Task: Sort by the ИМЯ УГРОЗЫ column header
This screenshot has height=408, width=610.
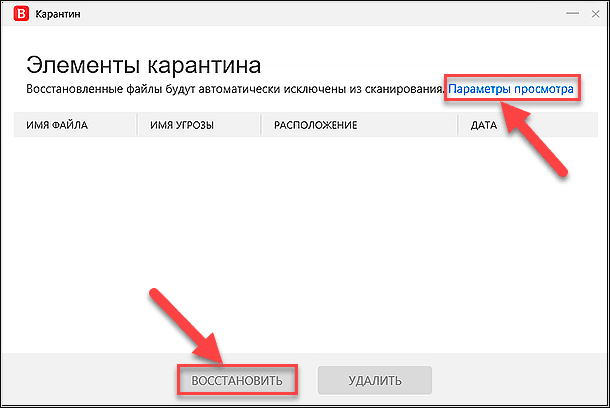Action: [199, 125]
